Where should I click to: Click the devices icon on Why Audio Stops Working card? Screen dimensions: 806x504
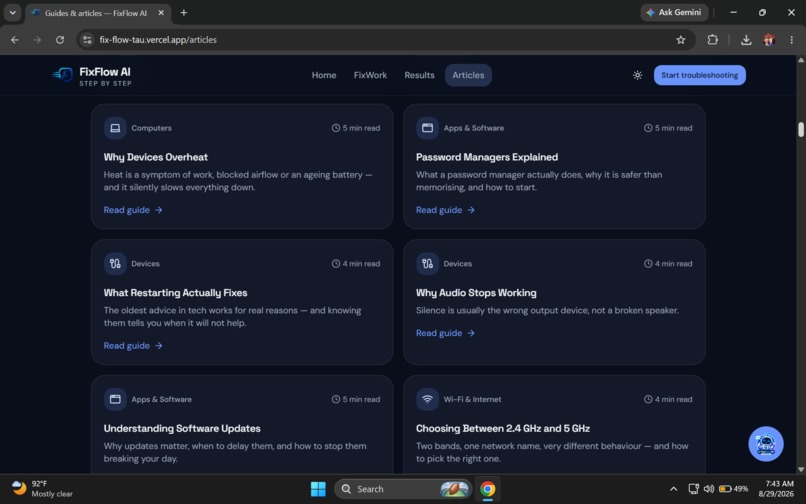(x=427, y=264)
